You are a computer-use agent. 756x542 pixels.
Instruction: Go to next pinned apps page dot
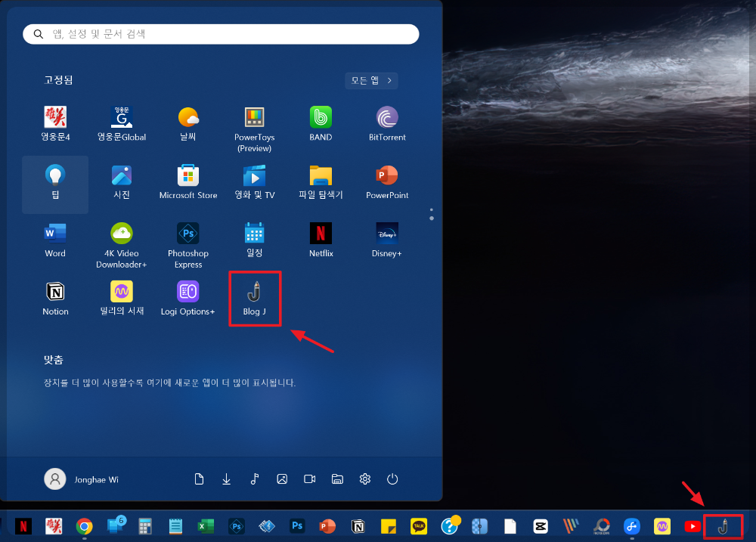pyautogui.click(x=432, y=218)
